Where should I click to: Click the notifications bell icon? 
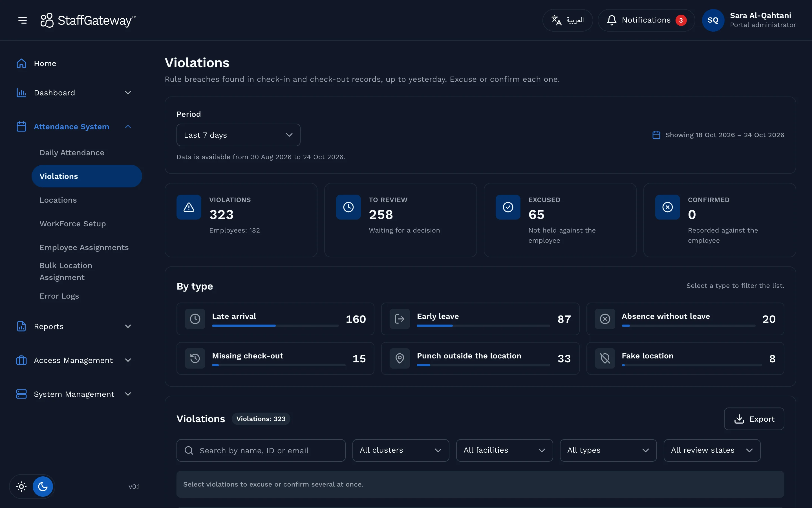tap(611, 20)
